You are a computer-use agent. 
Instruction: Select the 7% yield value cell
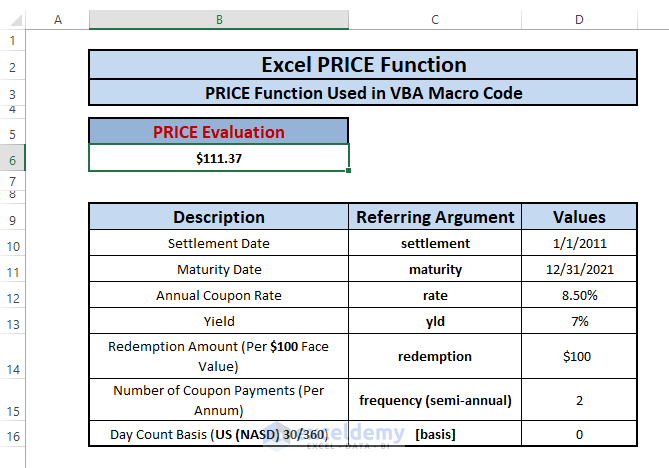(579, 322)
